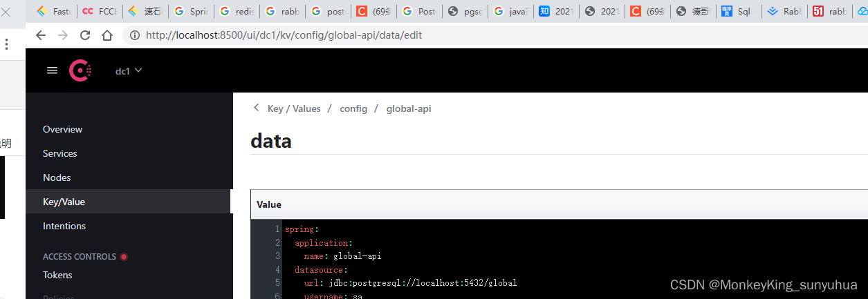This screenshot has height=299, width=868.
Task: Click the address bar URL
Action: [284, 35]
